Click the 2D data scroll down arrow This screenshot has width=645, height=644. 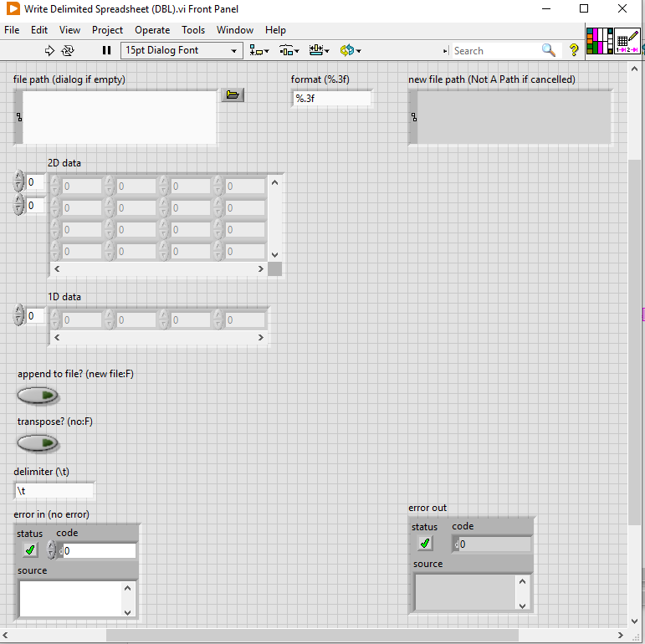274,255
